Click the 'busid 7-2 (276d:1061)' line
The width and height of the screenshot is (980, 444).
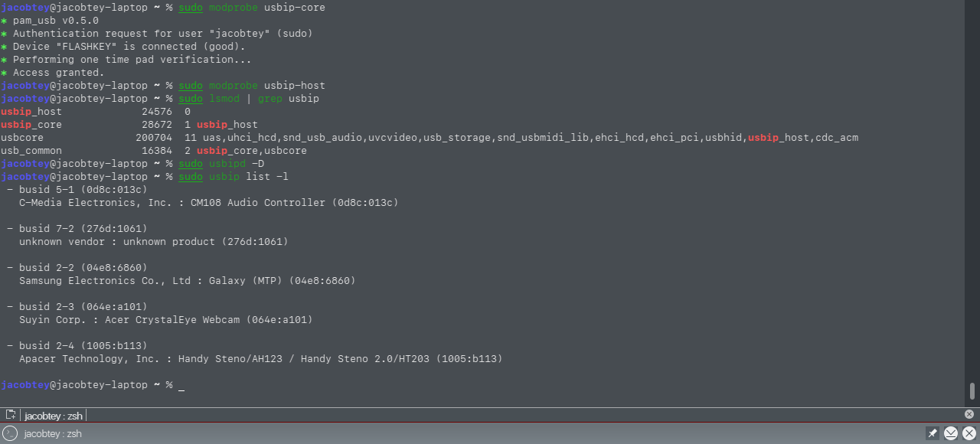click(x=77, y=229)
